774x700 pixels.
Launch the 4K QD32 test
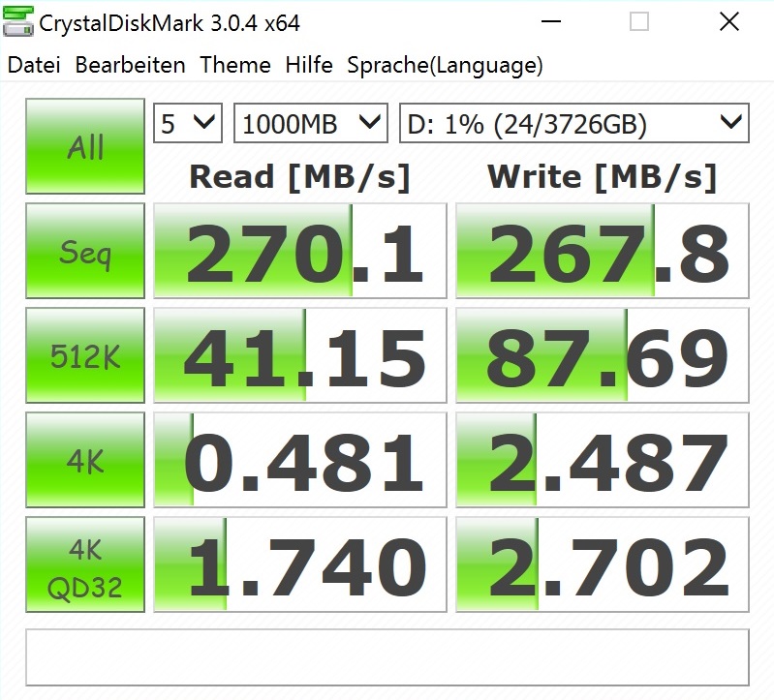85,564
